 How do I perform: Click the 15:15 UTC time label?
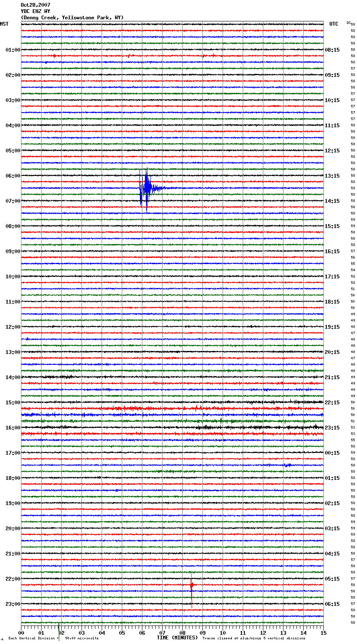pyautogui.click(x=332, y=226)
